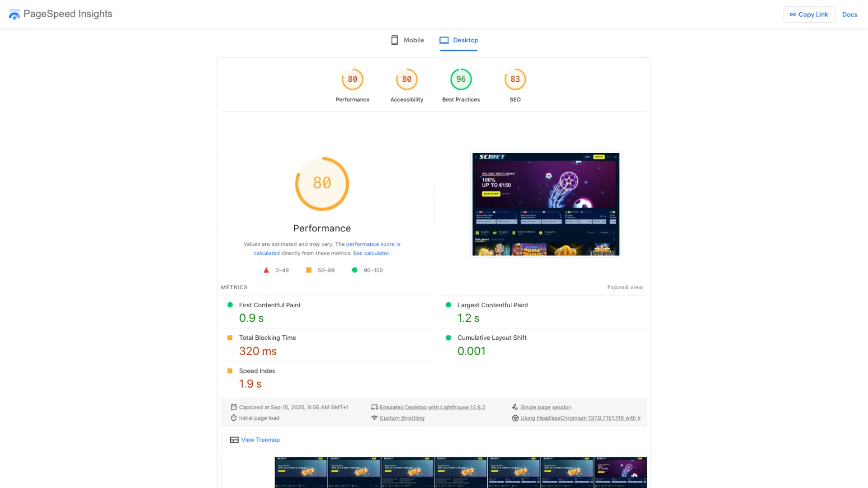868x488 pixels.
Task: Click the globe icon beside HeadlessChromium
Action: [x=515, y=418]
